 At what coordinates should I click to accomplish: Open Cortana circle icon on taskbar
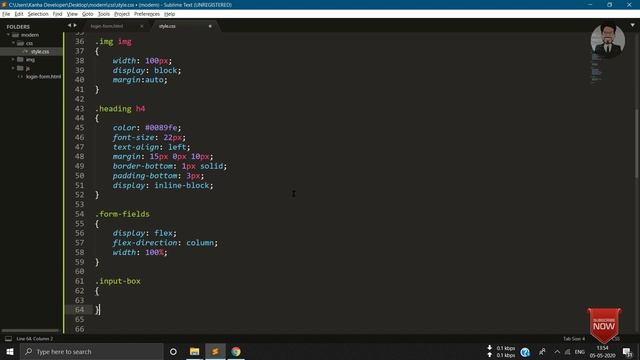point(173,351)
